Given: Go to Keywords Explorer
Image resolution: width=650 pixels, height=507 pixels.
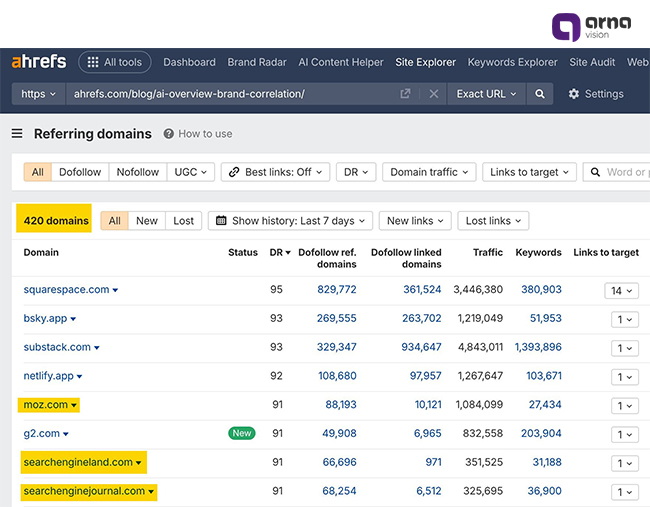Looking at the screenshot, I should (x=513, y=62).
